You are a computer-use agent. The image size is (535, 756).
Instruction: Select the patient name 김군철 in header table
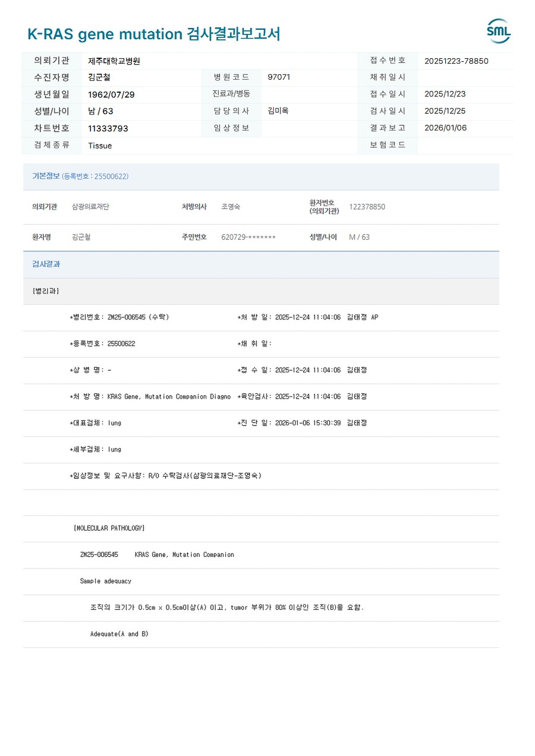coord(99,77)
